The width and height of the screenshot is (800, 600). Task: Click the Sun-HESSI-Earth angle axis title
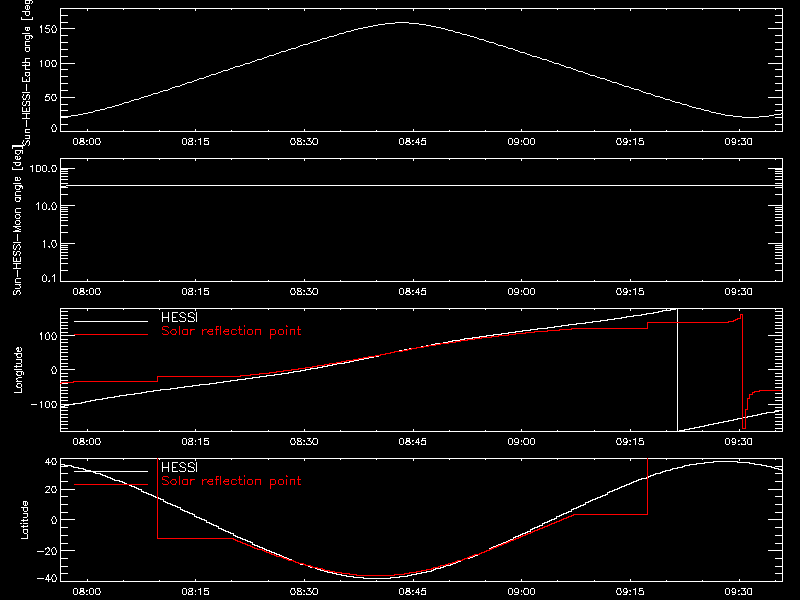(x=27, y=72)
